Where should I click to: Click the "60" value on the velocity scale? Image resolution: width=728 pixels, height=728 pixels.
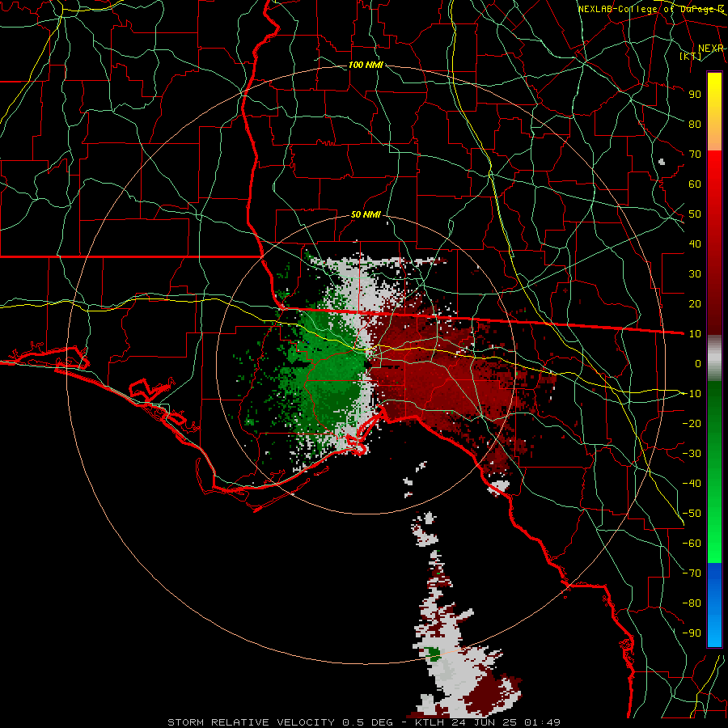695,184
